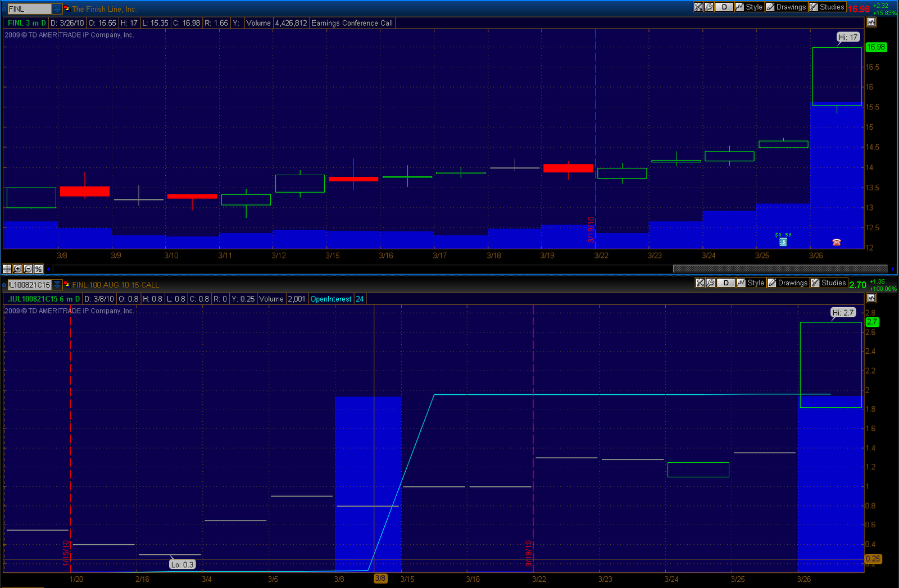Click the Volume 2,001 readout in the option header
Image resolution: width=899 pixels, height=588 pixels.
coord(283,299)
